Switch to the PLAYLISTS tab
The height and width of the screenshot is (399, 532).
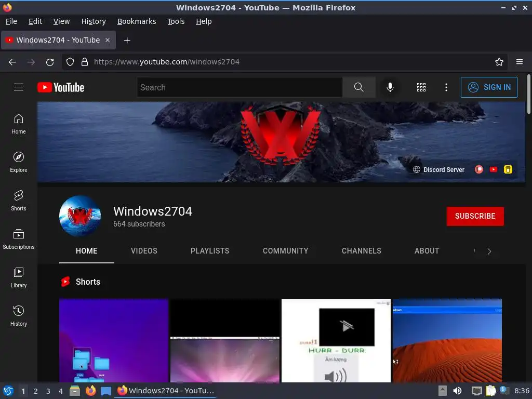(210, 251)
